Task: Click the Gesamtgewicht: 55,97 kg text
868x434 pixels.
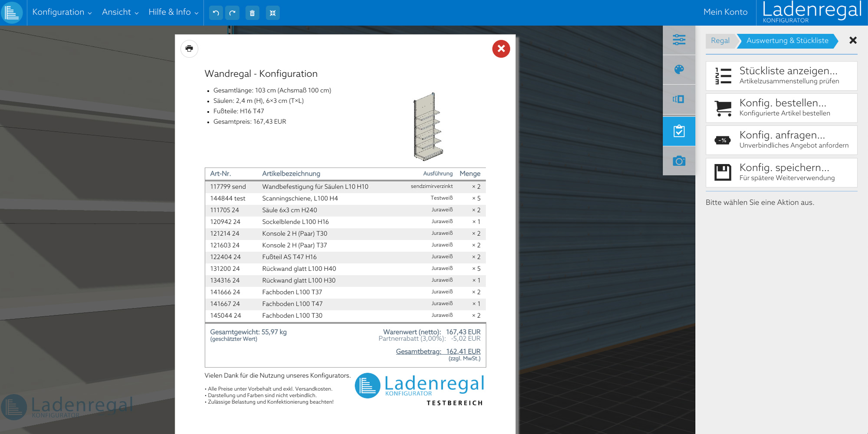Action: tap(248, 332)
